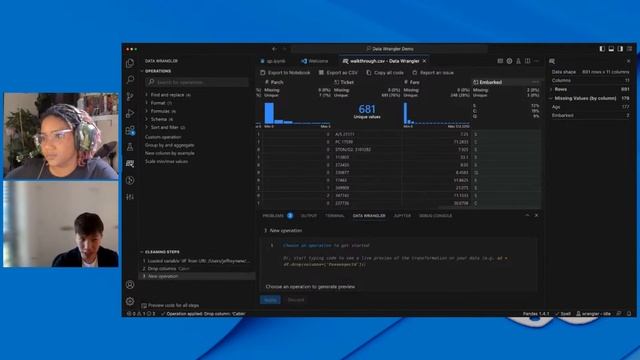The height and width of the screenshot is (360, 640).
Task: Switch to the Debug Console tab
Action: pyautogui.click(x=436, y=216)
